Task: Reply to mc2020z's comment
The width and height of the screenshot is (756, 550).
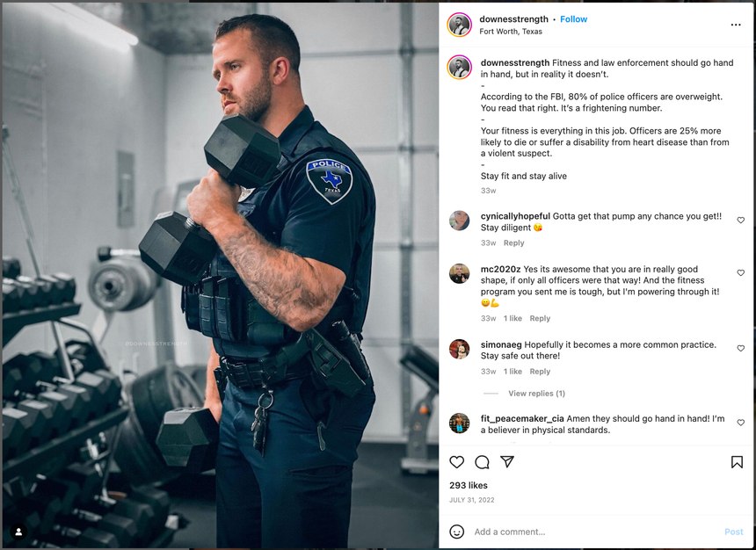Action: 540,318
